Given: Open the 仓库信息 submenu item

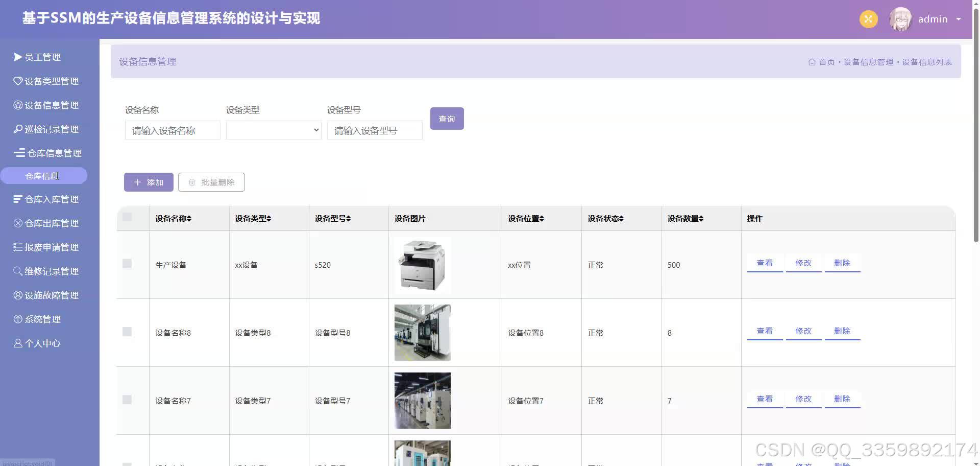Looking at the screenshot, I should 44,175.
